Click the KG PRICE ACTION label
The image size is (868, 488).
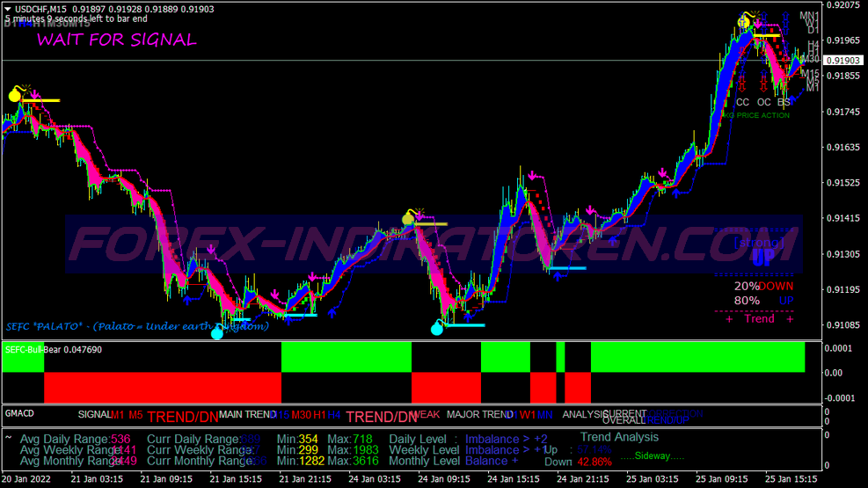pos(755,115)
